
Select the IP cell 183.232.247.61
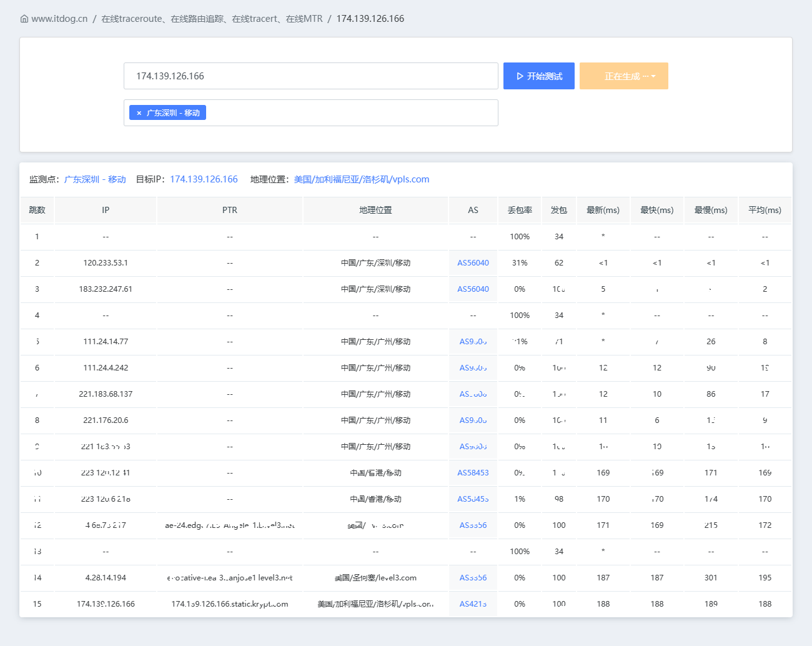click(106, 289)
